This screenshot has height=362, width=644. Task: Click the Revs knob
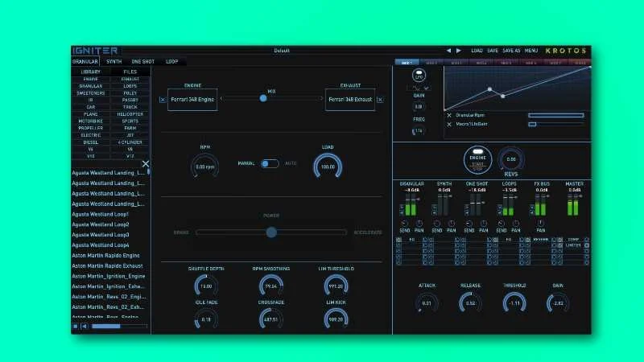pyautogui.click(x=511, y=159)
